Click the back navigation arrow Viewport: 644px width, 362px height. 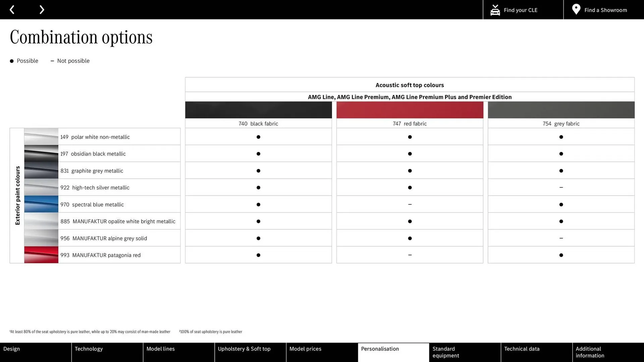point(12,9)
